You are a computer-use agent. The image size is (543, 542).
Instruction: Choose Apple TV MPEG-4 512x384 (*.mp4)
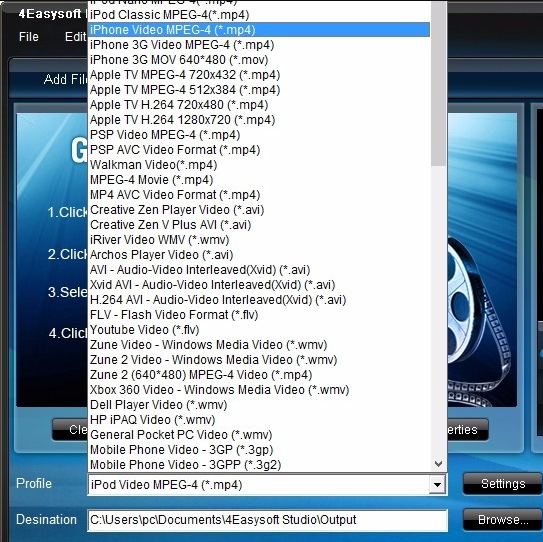[x=259, y=90]
